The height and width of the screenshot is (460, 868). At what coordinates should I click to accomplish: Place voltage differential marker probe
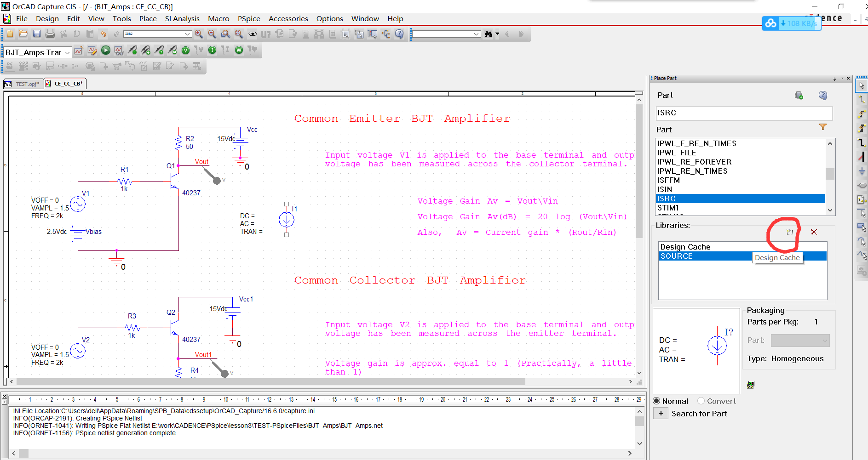click(x=146, y=51)
